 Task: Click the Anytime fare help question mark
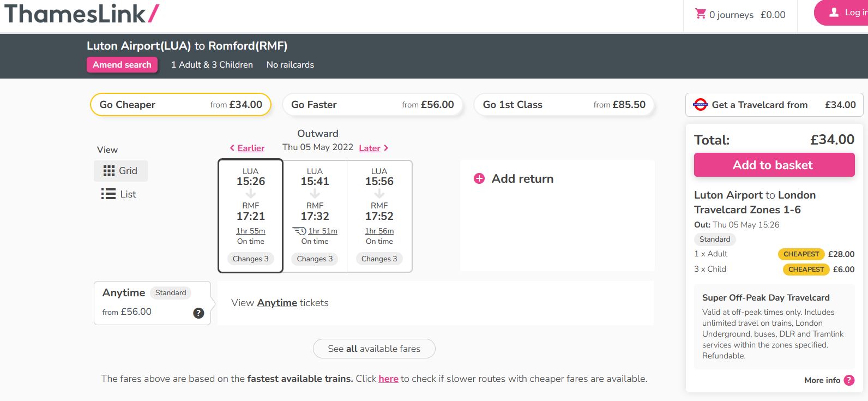(x=198, y=313)
